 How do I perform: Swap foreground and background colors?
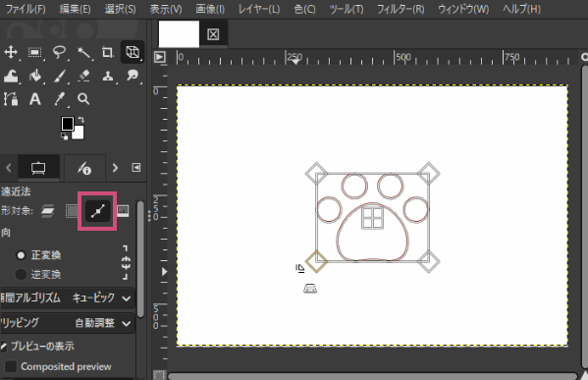tap(81, 120)
